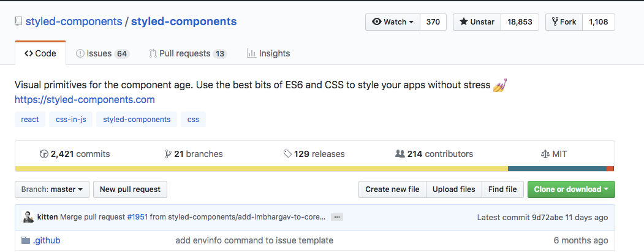The width and height of the screenshot is (644, 252).
Task: Click the '11 days ago' timestamp
Action: (x=586, y=217)
